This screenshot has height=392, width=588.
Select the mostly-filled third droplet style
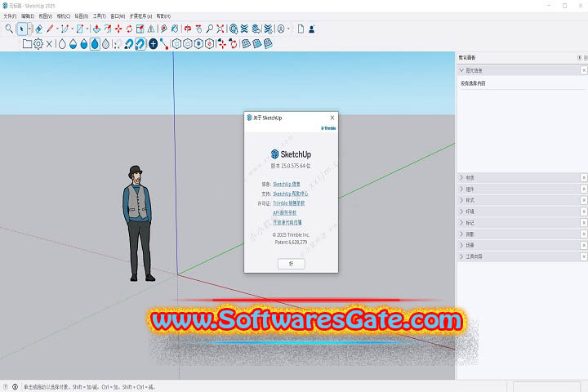[x=84, y=44]
